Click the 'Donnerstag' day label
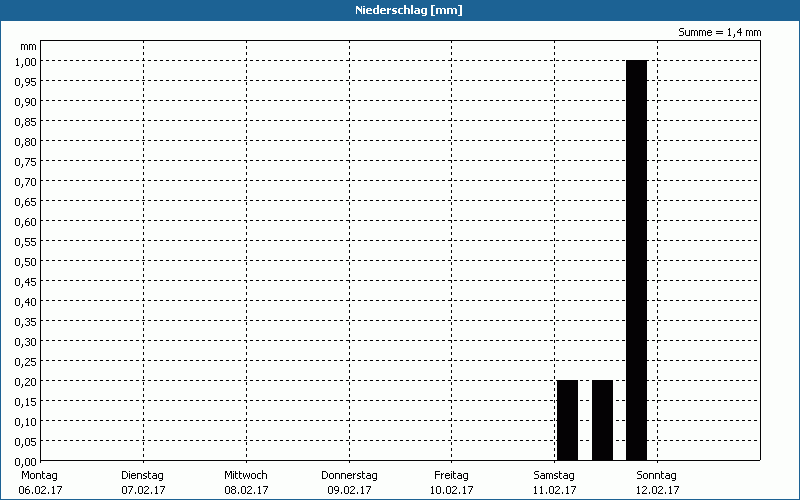 click(x=349, y=475)
